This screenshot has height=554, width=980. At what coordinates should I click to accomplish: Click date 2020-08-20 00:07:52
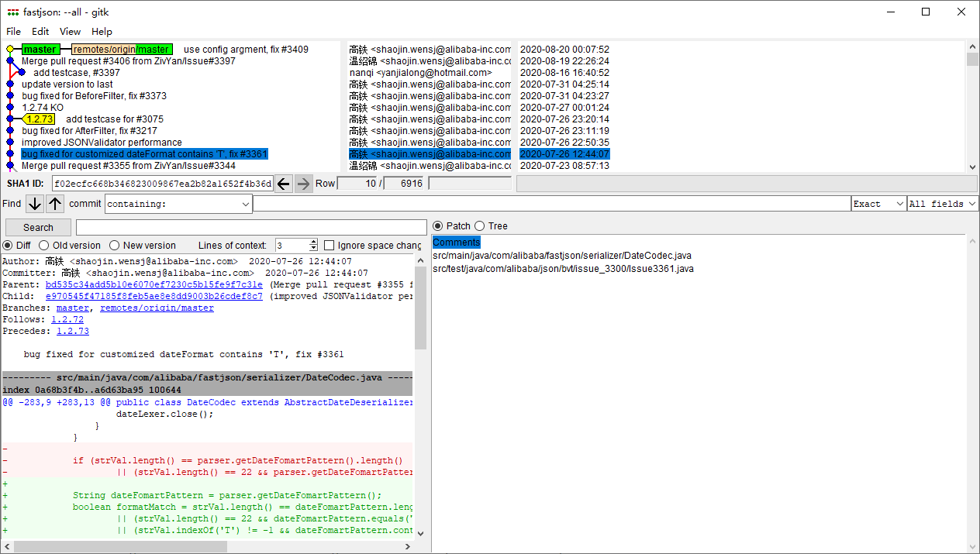tap(564, 50)
